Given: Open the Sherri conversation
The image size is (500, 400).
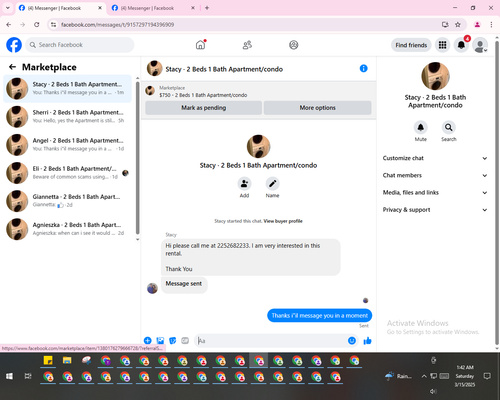Looking at the screenshot, I should click(67, 116).
